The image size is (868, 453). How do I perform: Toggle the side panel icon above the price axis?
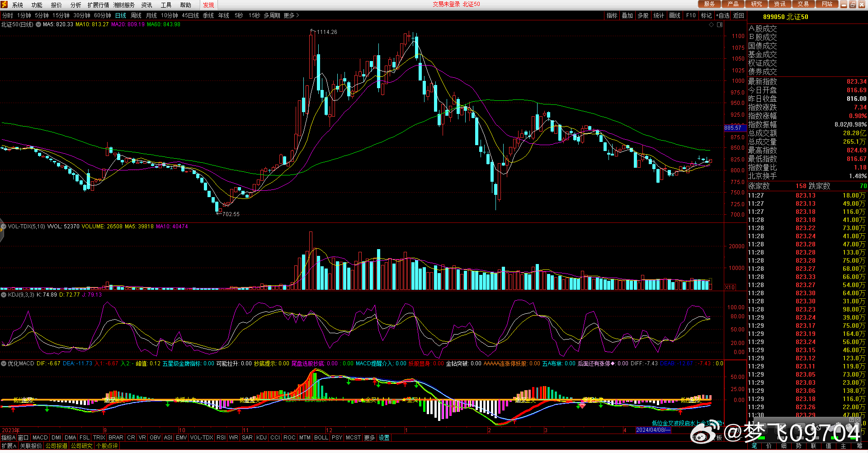click(719, 25)
